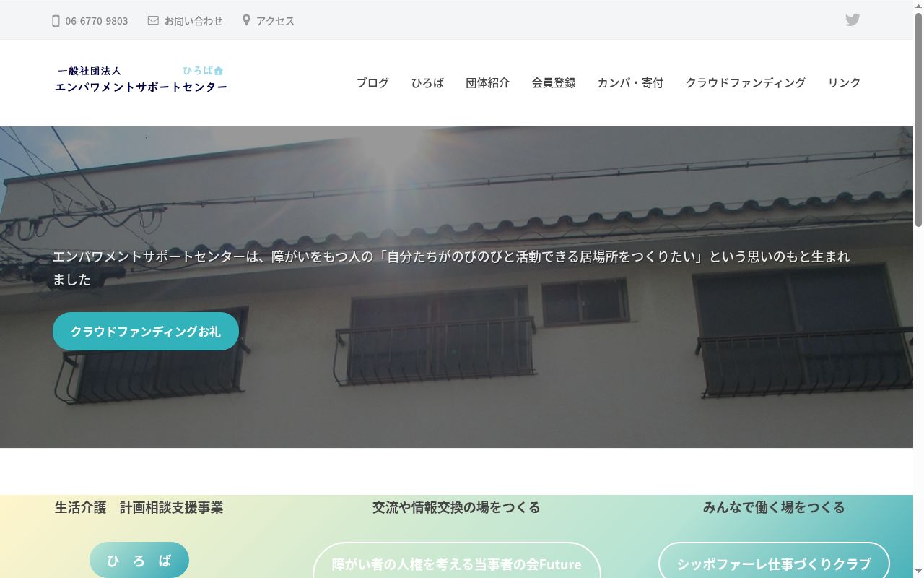Select 団体紹介 in the navigation

(x=487, y=83)
